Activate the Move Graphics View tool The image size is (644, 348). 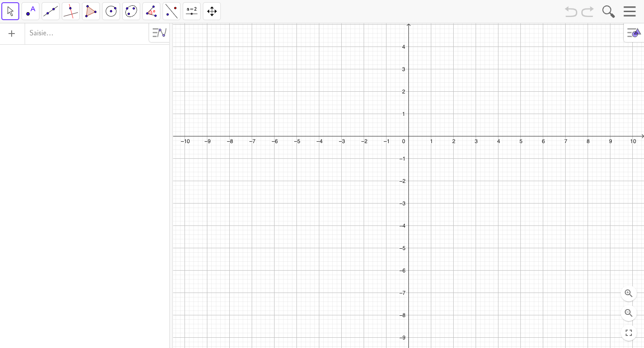[212, 11]
